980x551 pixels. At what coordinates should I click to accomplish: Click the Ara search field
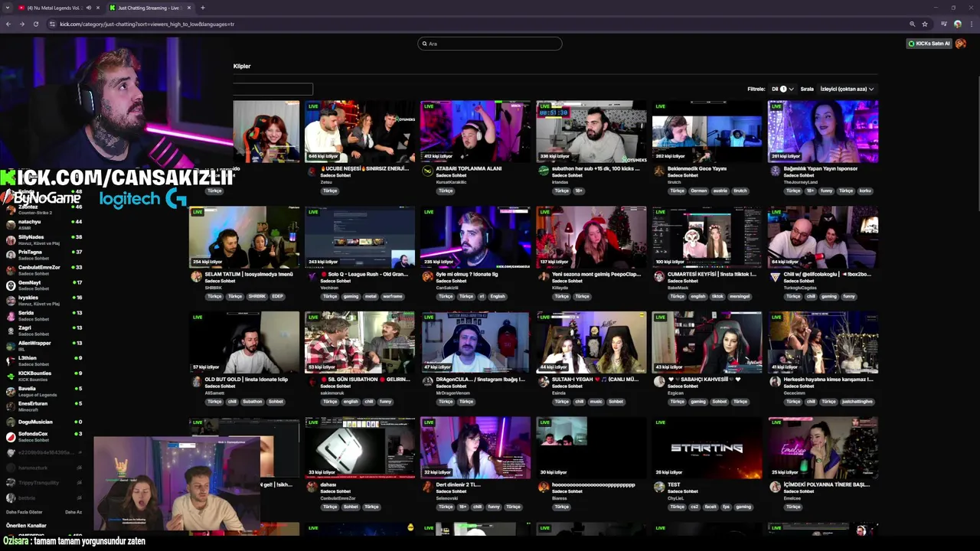tap(490, 44)
